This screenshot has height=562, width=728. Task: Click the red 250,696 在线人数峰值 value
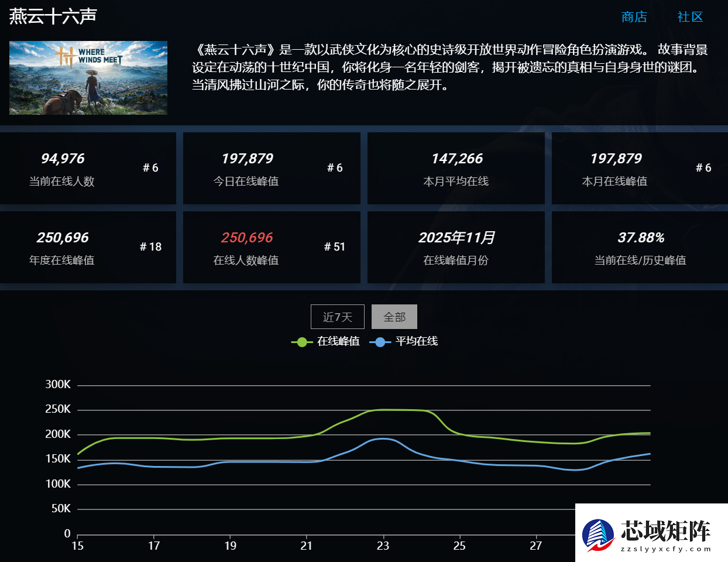(246, 238)
